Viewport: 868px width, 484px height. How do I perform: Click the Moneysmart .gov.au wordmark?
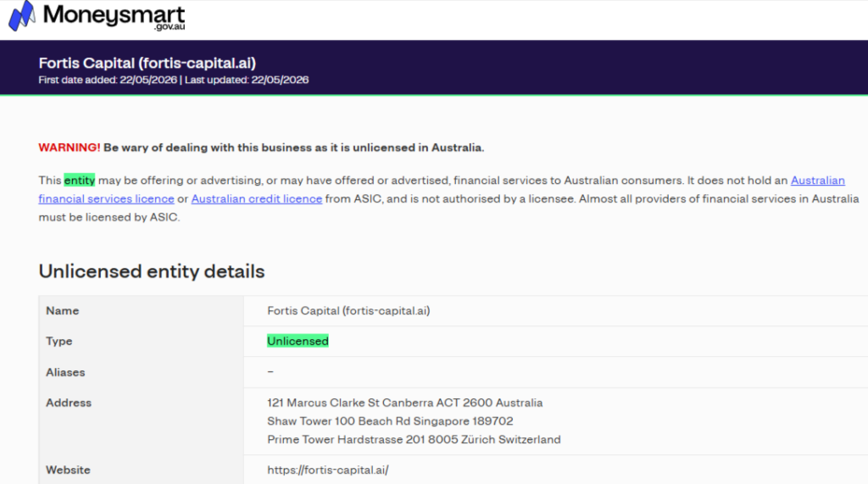[114, 16]
